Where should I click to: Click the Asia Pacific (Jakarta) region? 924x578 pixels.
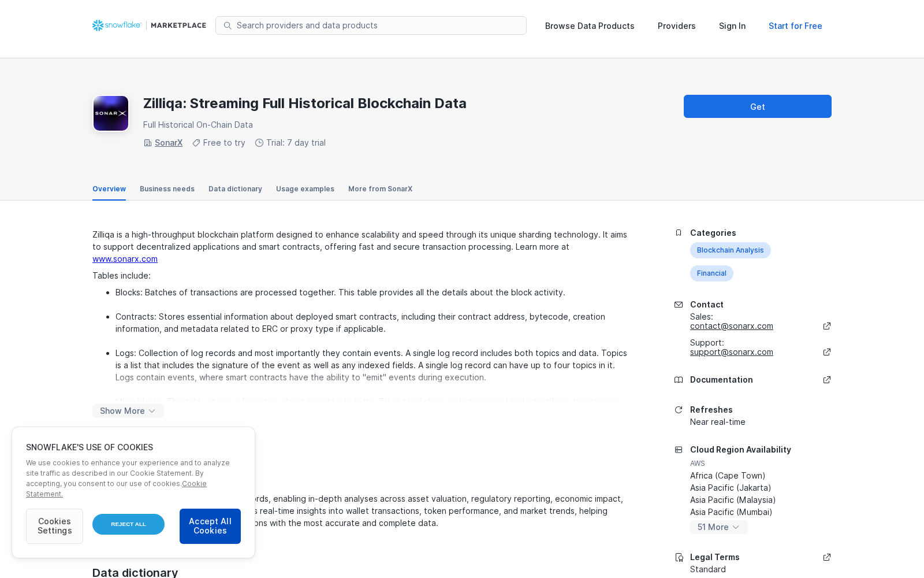coord(731,488)
